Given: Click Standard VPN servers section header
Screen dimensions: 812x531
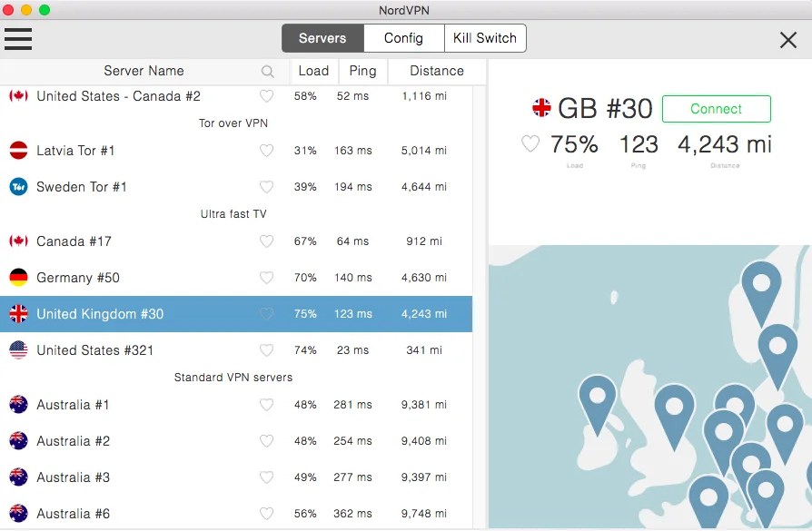Looking at the screenshot, I should [233, 378].
